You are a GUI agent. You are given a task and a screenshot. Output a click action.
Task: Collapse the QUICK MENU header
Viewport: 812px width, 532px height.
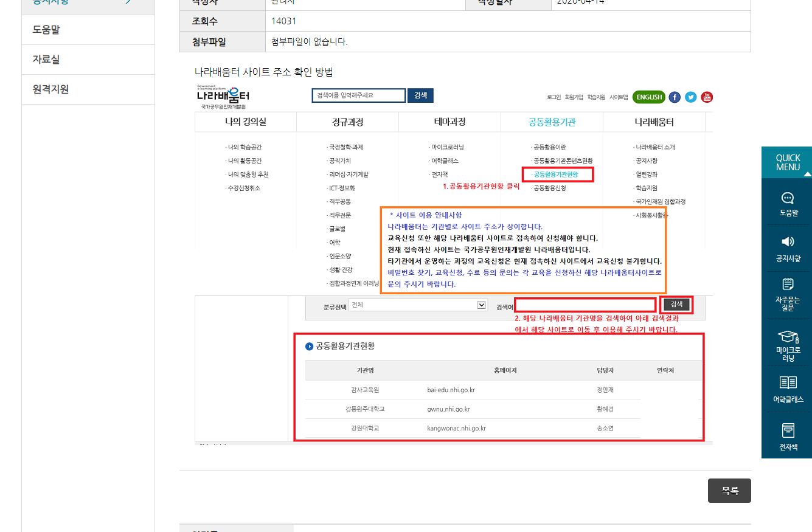click(x=788, y=162)
